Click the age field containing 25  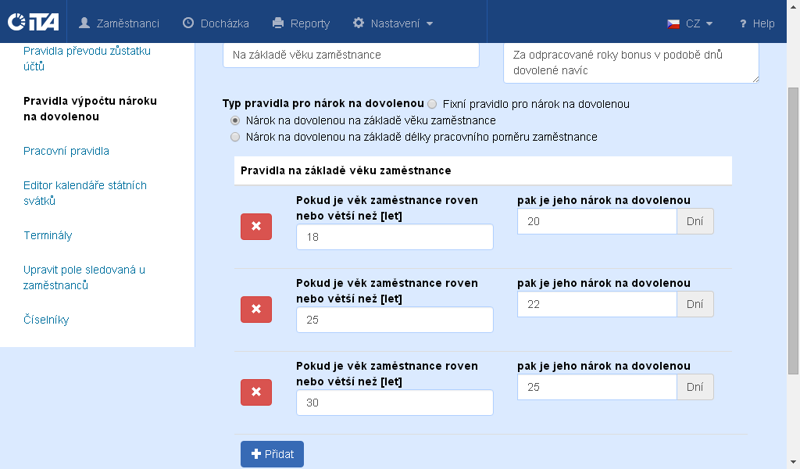click(x=395, y=320)
